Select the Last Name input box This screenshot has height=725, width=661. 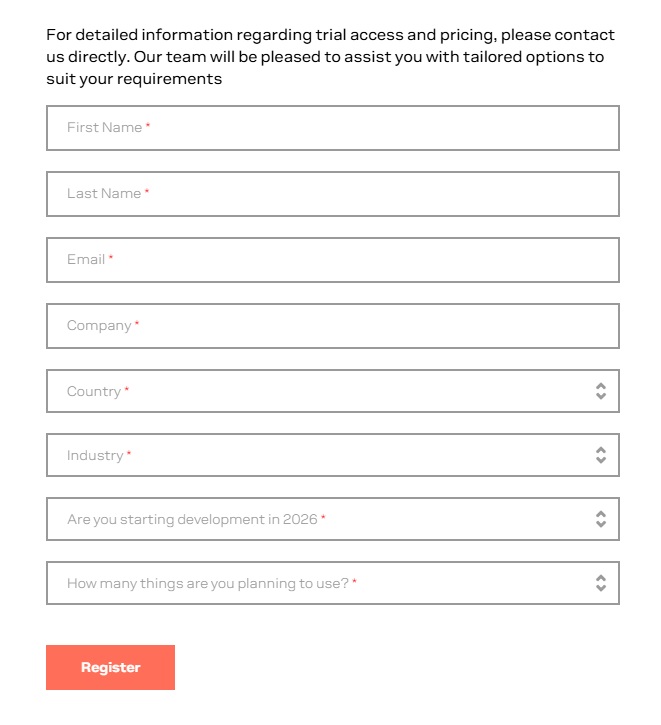[x=332, y=194]
